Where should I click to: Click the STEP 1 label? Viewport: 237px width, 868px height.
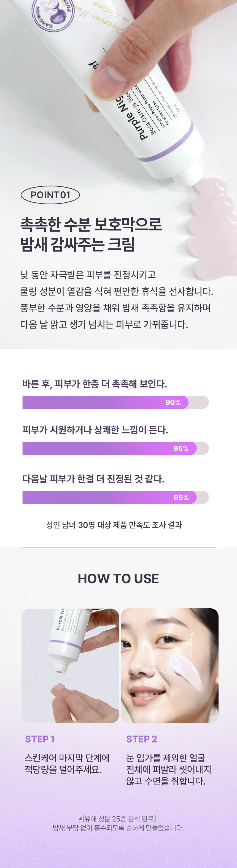point(40,739)
